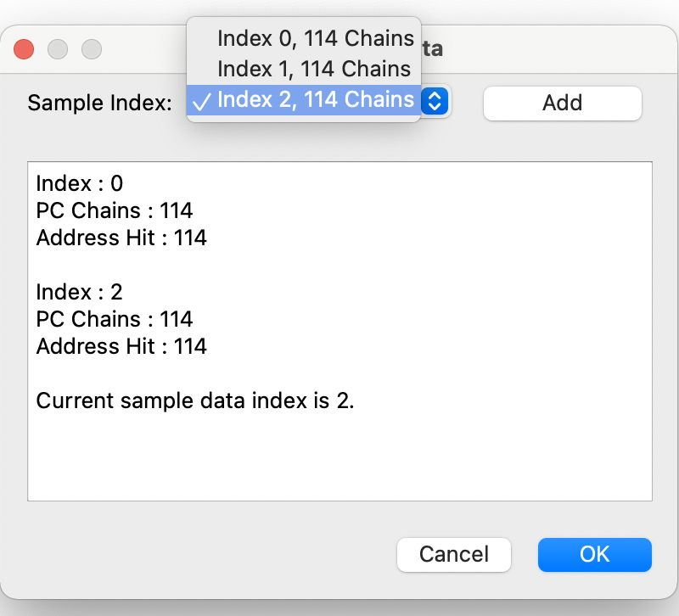The height and width of the screenshot is (616, 679).
Task: Pick the checked "Index 2, 114 Chains" entry
Action: click(314, 100)
